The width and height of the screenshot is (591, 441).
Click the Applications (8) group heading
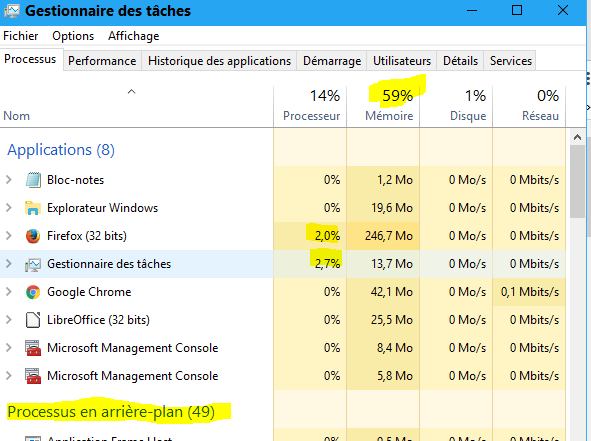pos(61,150)
